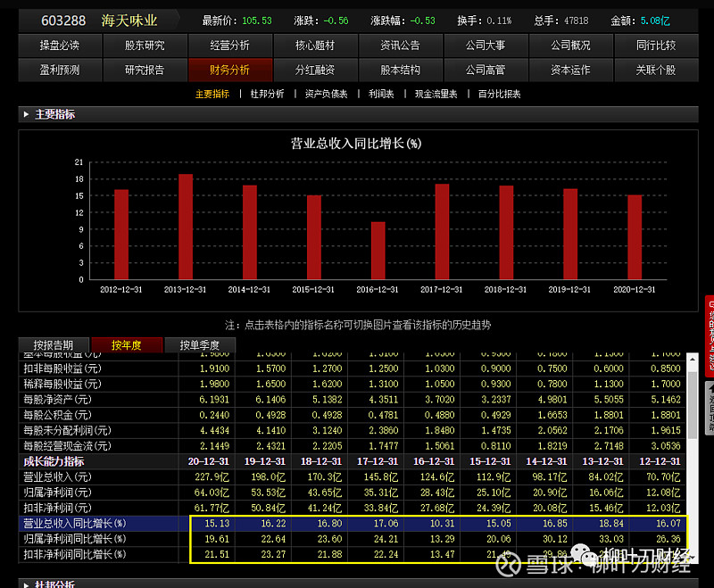Show chart for 归属净利润同比增长(%)

[75, 539]
